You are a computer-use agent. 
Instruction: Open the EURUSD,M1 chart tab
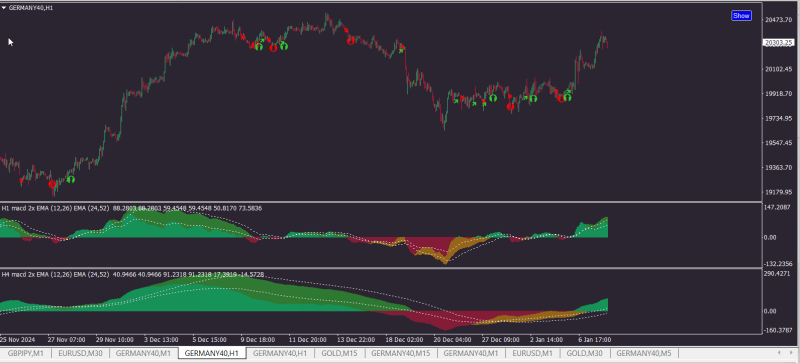[x=533, y=353]
